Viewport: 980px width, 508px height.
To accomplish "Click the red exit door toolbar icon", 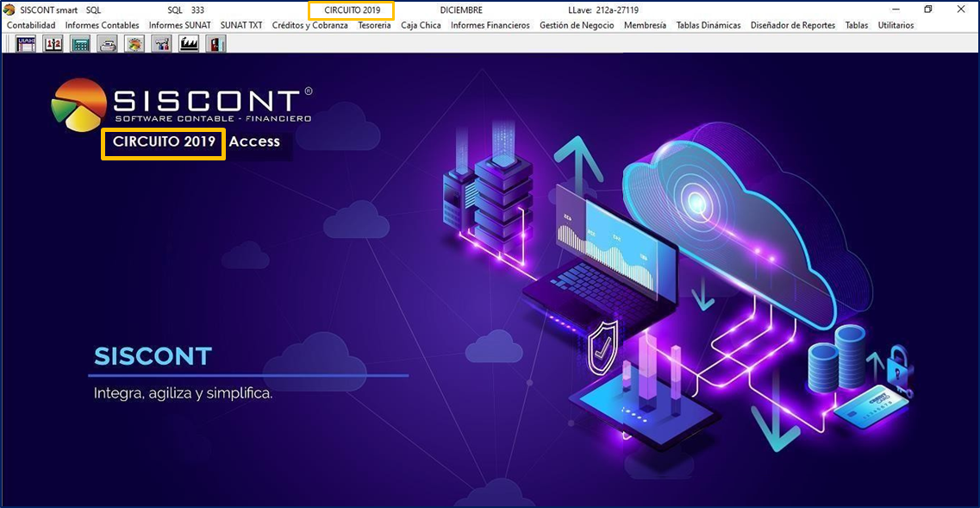I will point(215,44).
